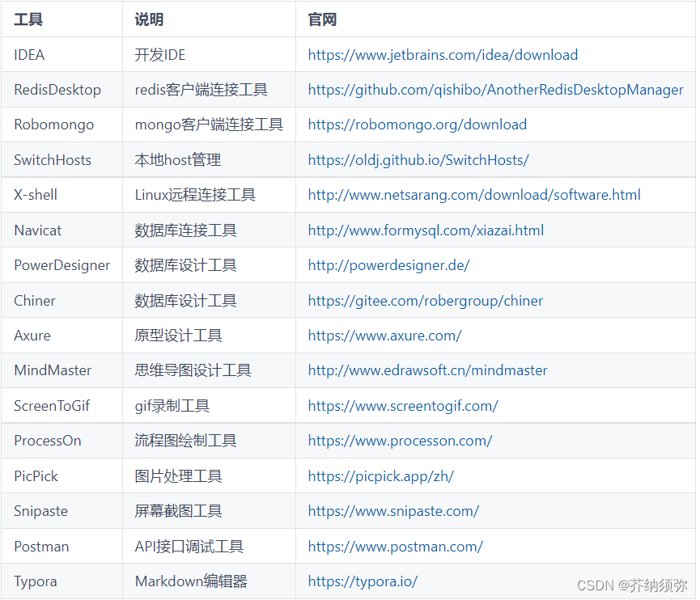Click the 原型设计工具 description

point(179,336)
